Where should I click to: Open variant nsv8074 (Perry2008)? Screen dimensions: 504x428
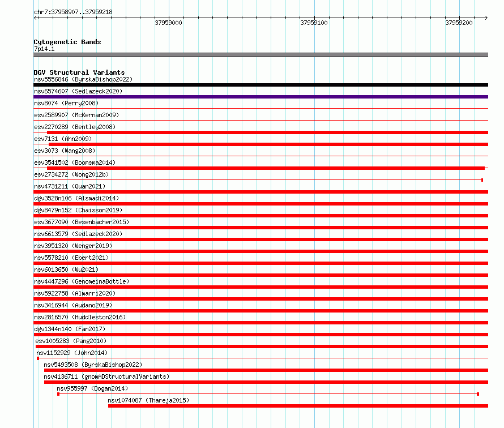(x=66, y=103)
